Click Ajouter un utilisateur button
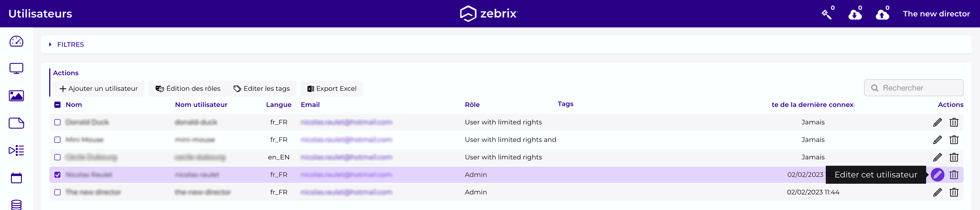 coord(98,89)
